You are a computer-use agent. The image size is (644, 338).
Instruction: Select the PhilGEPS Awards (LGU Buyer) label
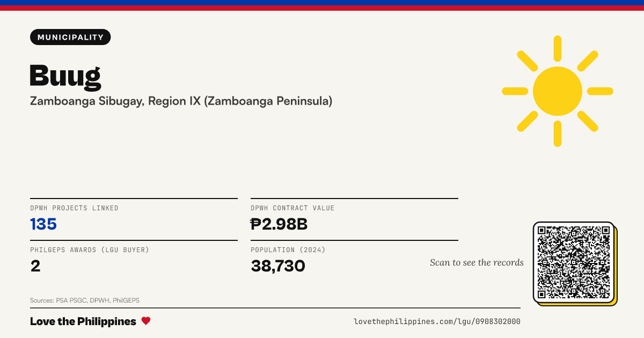[90, 250]
